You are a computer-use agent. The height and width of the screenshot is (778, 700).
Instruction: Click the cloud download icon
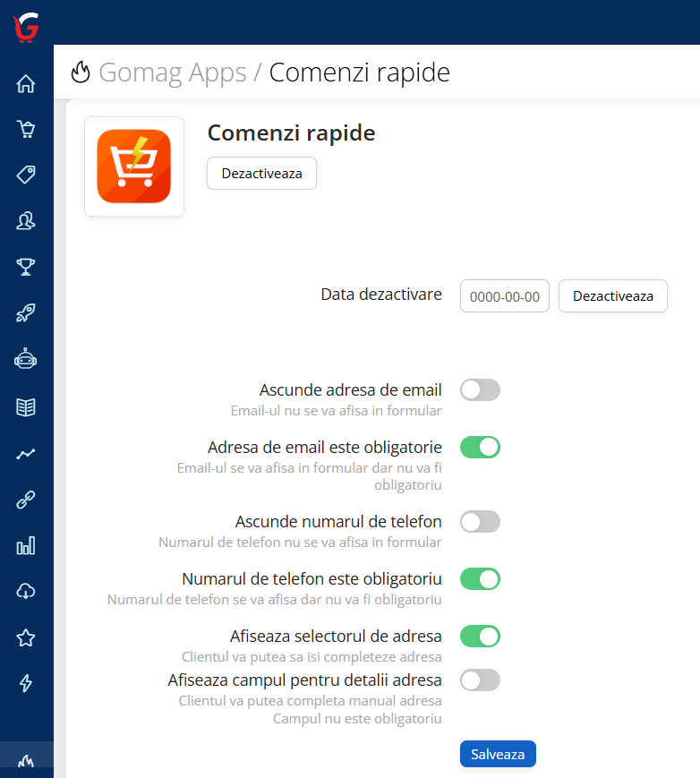pos(26,591)
